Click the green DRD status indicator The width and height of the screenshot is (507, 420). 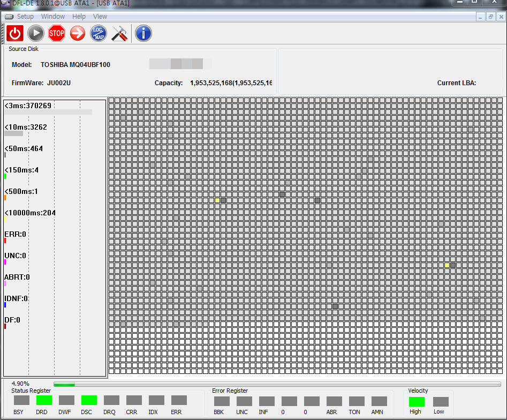click(44, 400)
